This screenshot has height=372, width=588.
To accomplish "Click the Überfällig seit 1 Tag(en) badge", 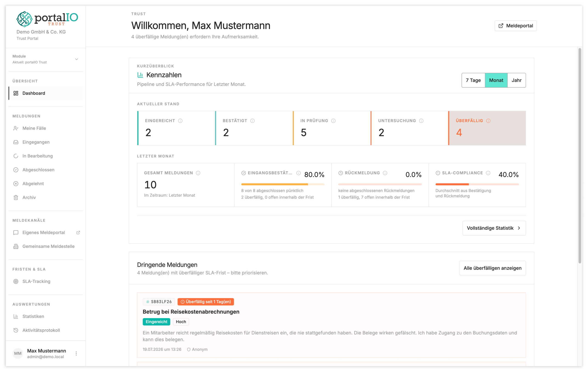I will tap(206, 302).
